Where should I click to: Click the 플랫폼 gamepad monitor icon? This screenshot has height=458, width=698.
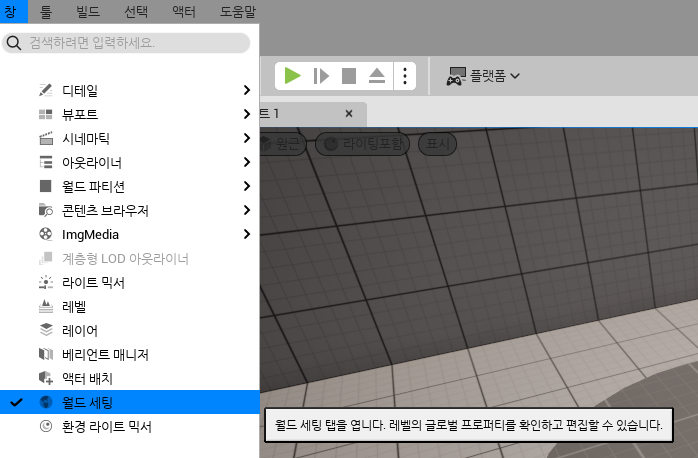click(x=456, y=76)
